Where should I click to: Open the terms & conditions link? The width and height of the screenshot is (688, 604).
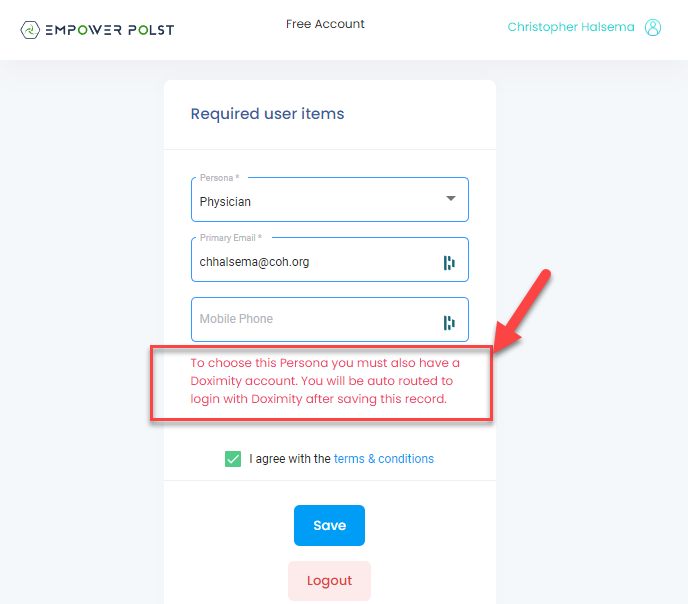tap(384, 459)
